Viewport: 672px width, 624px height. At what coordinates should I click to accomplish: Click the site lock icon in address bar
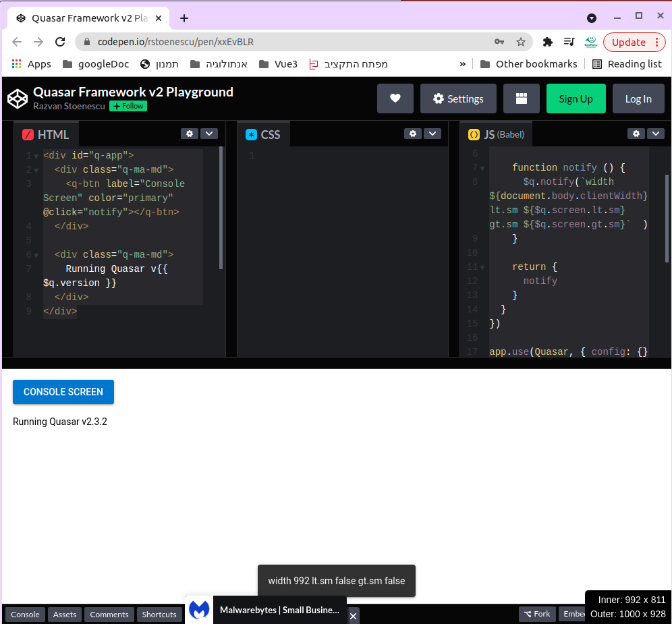pyautogui.click(x=87, y=42)
